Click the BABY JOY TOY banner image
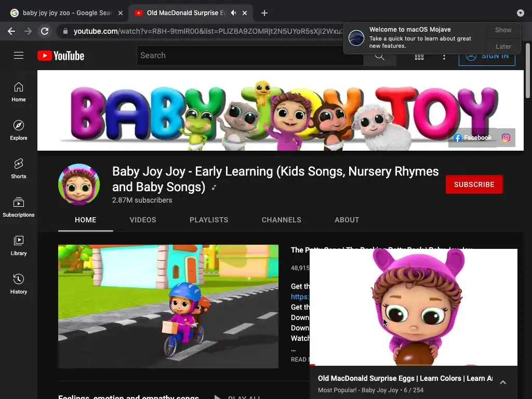Screen dimensions: 532x399 tap(280, 110)
